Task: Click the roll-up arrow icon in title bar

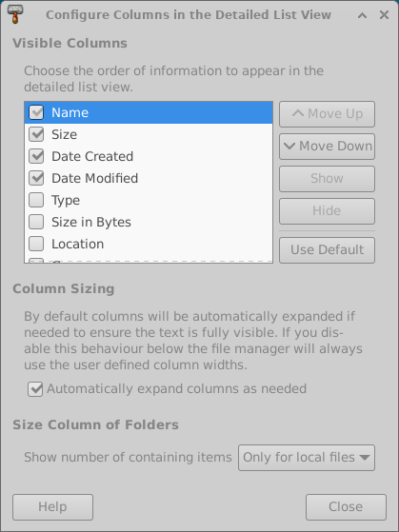Action: pyautogui.click(x=362, y=15)
